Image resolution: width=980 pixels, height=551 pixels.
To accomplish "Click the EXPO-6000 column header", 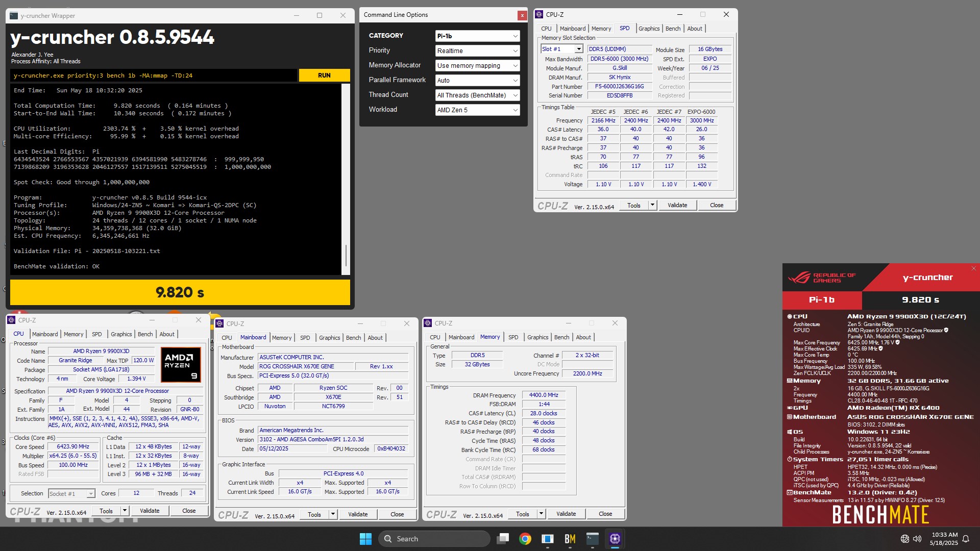I will (x=701, y=112).
